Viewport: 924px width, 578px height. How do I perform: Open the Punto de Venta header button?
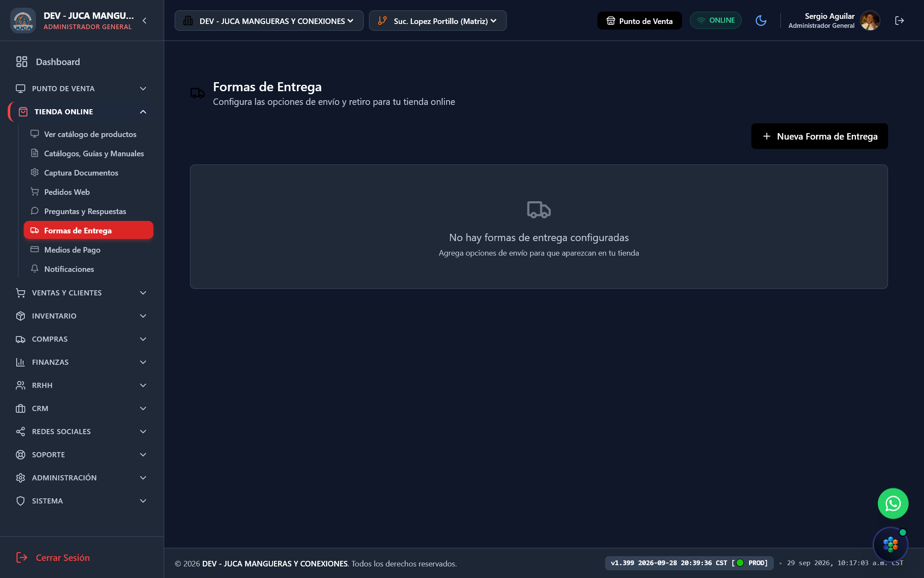pos(640,21)
